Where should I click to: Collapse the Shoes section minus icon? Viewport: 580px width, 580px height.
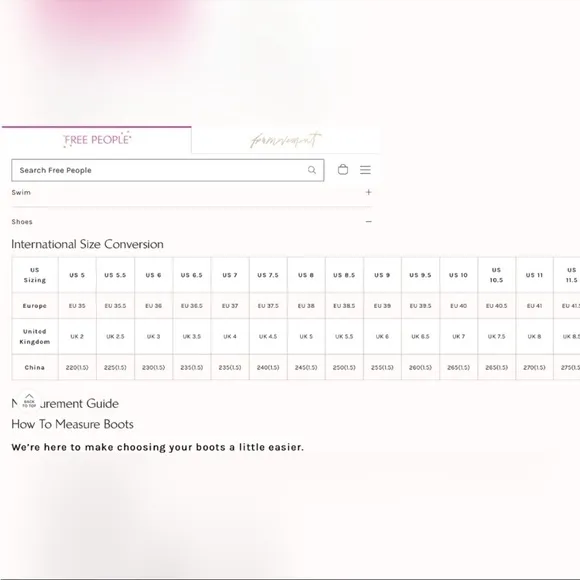(368, 222)
